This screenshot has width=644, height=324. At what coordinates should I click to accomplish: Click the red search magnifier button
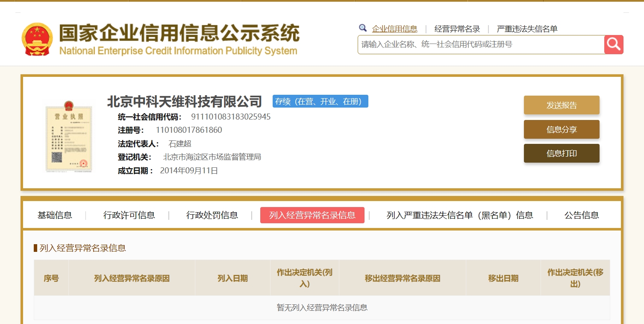614,44
